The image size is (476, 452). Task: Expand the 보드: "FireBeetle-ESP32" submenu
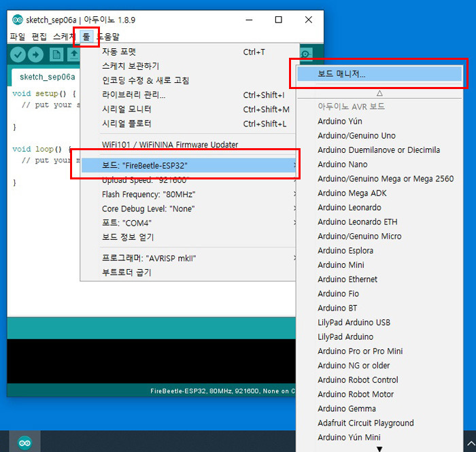188,166
